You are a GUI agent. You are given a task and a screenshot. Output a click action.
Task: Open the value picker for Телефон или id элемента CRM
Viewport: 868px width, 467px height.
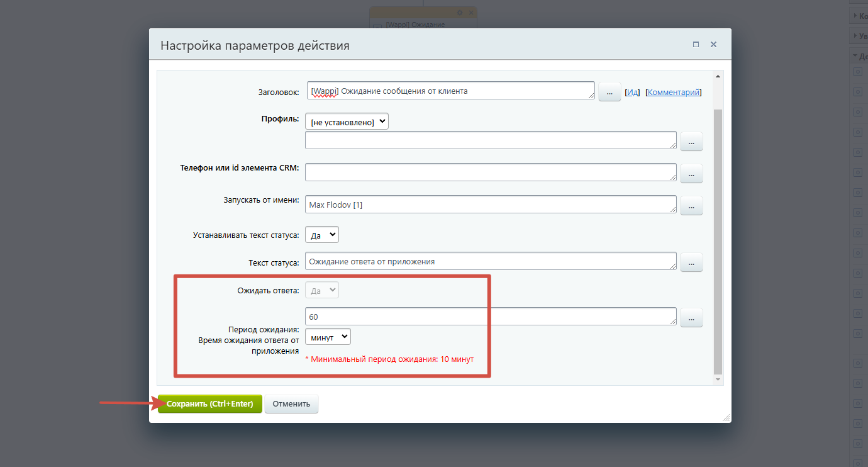point(691,173)
